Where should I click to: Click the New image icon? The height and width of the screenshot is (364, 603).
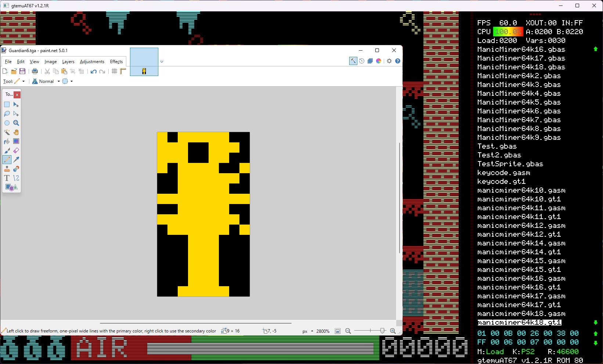[x=5, y=71]
